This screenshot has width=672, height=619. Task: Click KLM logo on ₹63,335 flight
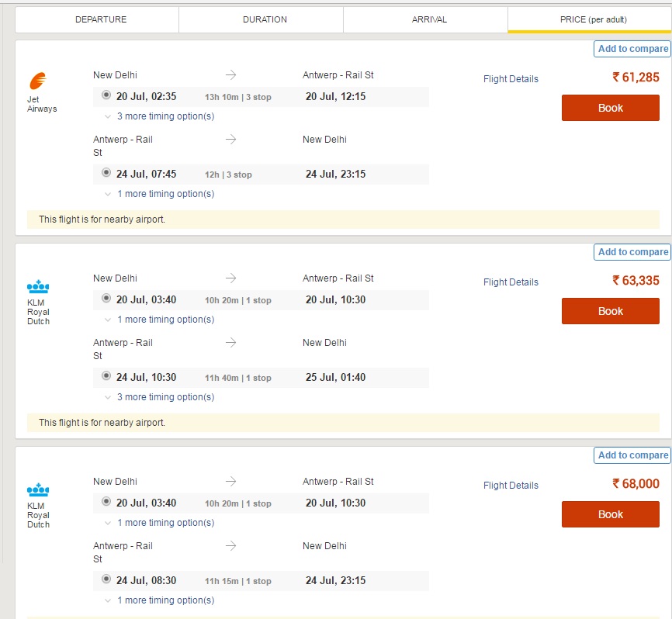point(38,285)
